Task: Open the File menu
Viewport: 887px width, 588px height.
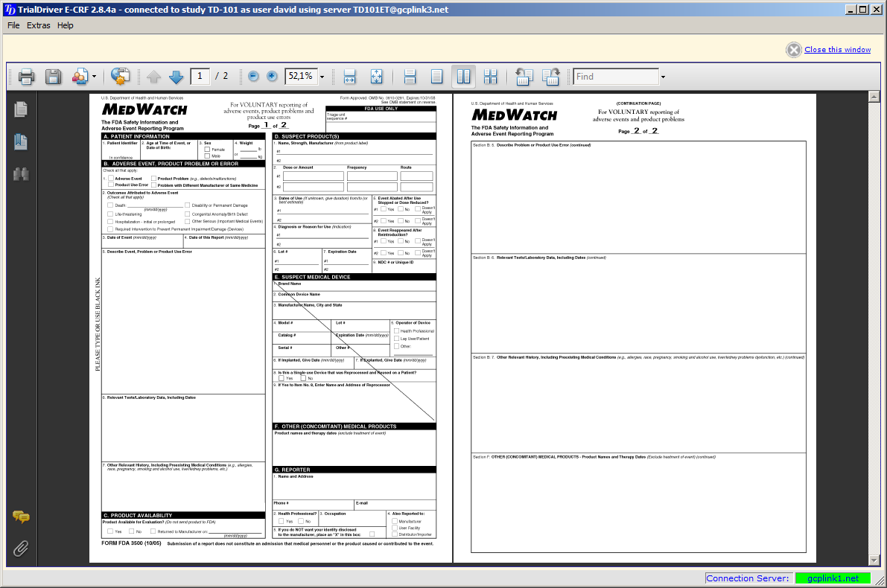Action: tap(13, 25)
